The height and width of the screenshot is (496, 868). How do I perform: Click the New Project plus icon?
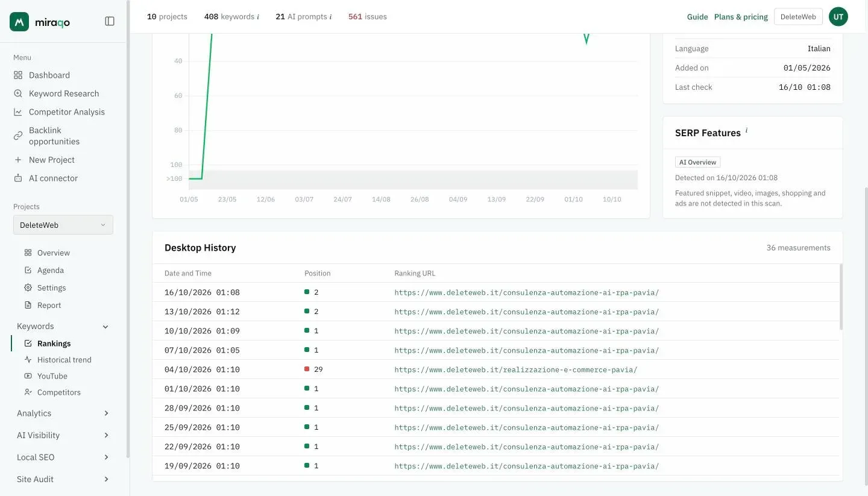[x=18, y=160]
